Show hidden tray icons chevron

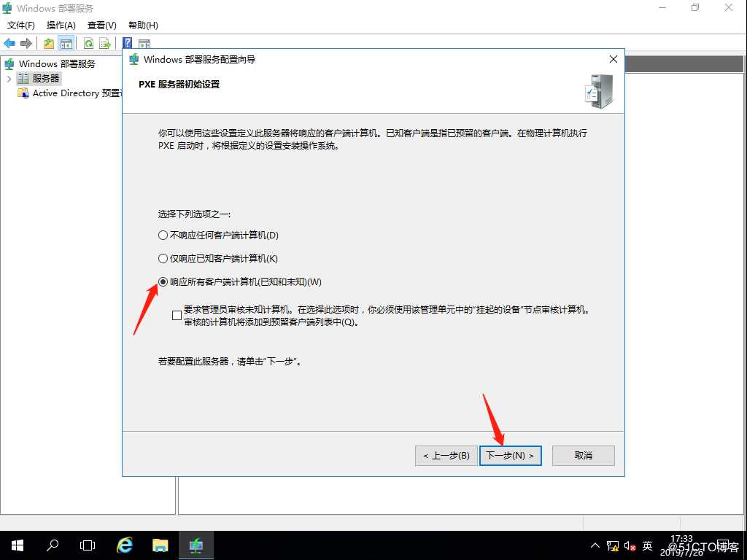coord(595,545)
